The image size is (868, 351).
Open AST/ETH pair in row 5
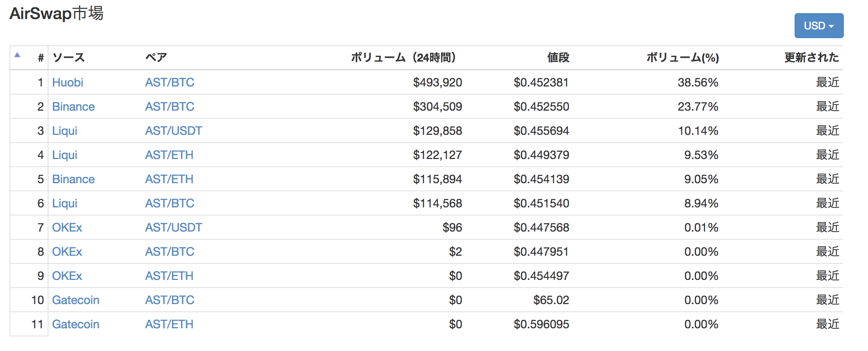(x=169, y=179)
